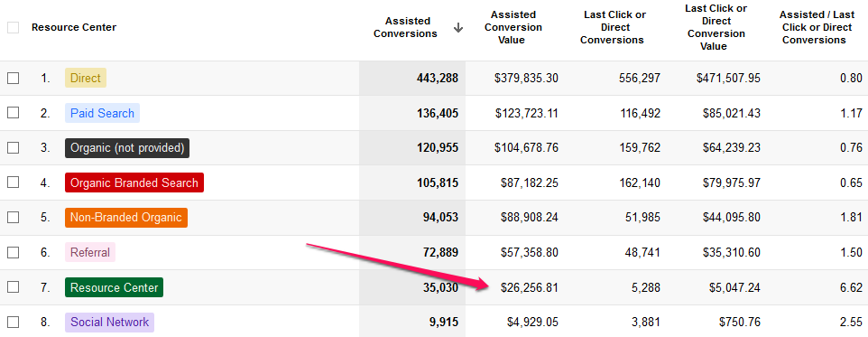Open the Referral channel label
The width and height of the screenshot is (868, 337).
(x=90, y=252)
